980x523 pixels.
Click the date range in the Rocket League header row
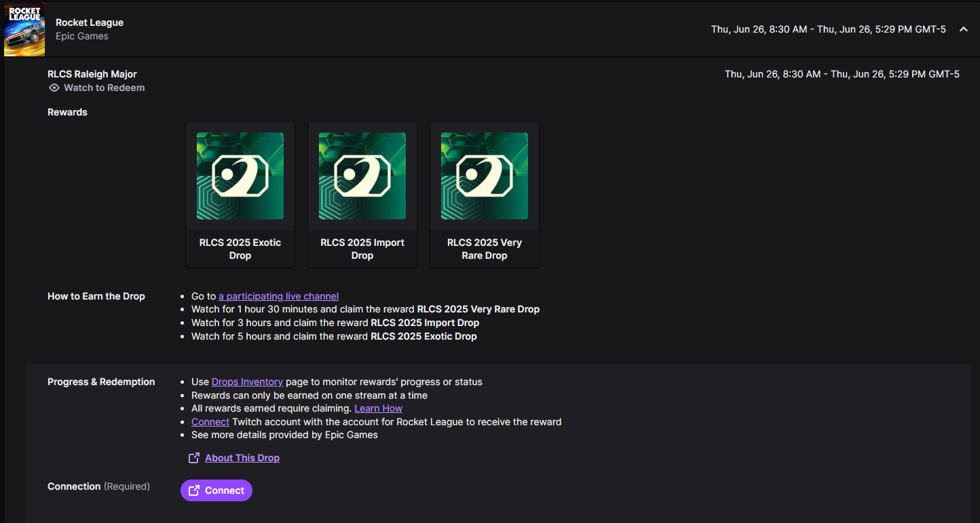pyautogui.click(x=829, y=29)
